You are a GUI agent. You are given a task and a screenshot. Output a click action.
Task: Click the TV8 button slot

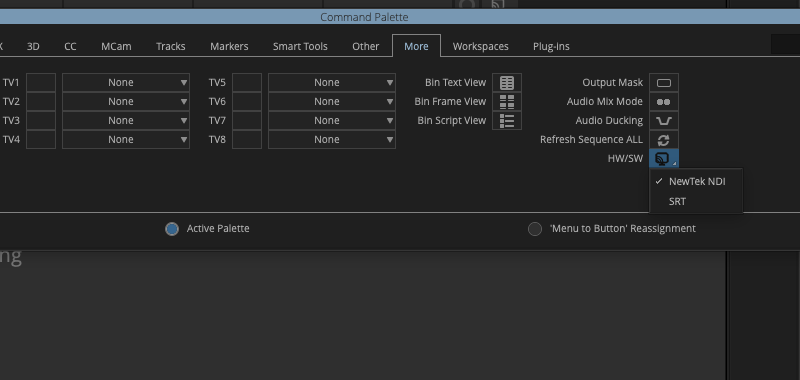[x=247, y=139]
